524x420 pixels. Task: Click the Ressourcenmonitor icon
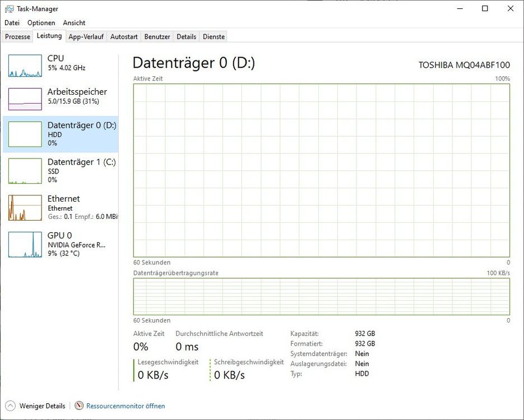pos(79,405)
